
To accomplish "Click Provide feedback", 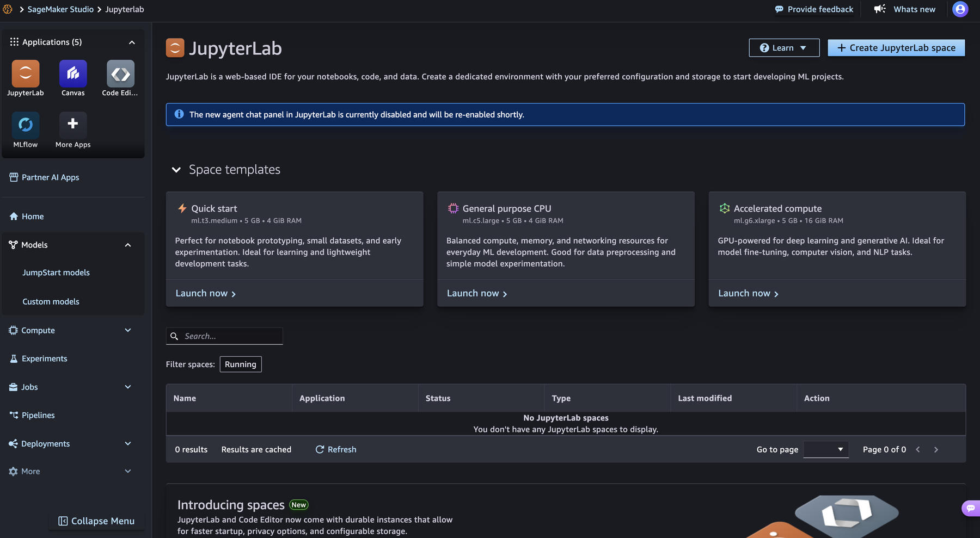I will (x=814, y=9).
